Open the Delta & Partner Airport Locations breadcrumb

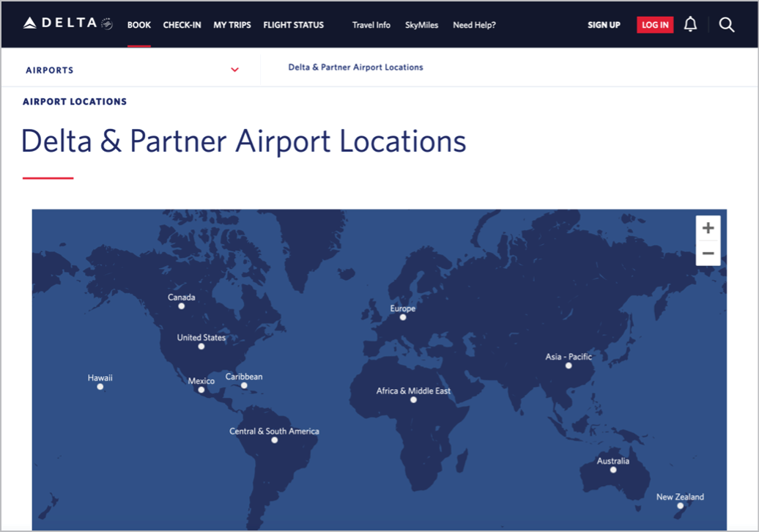click(356, 67)
